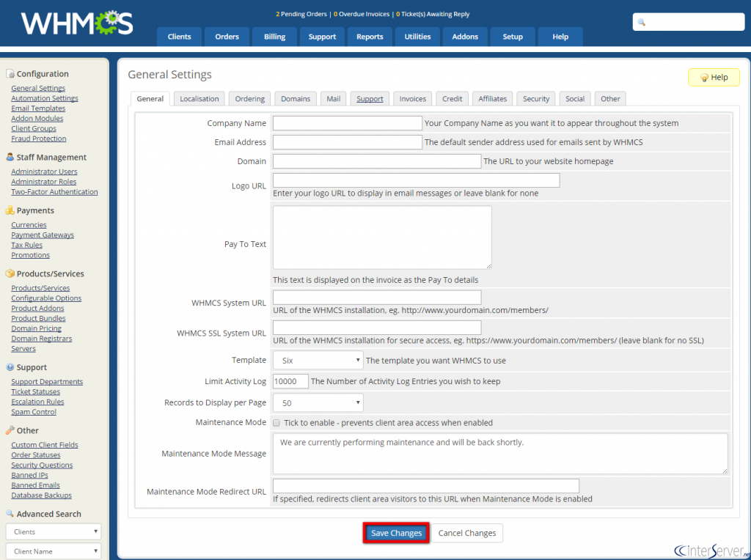Click the Other section wrench icon

[10, 430]
